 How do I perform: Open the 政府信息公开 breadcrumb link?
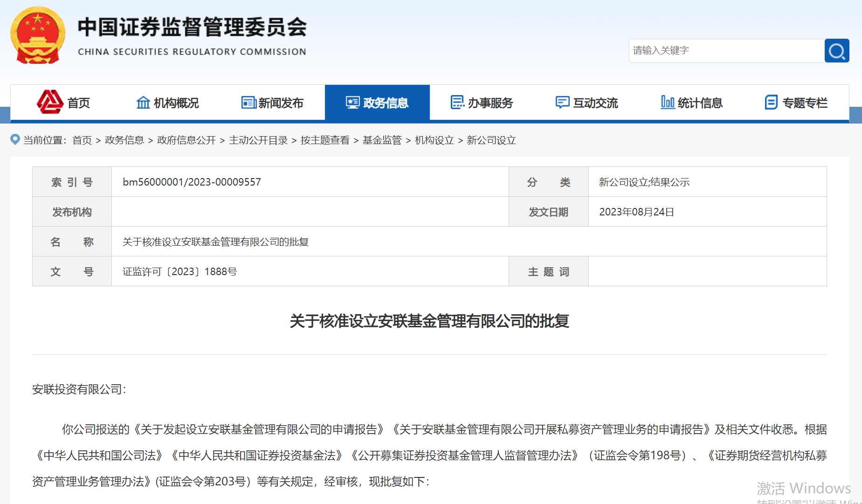186,140
